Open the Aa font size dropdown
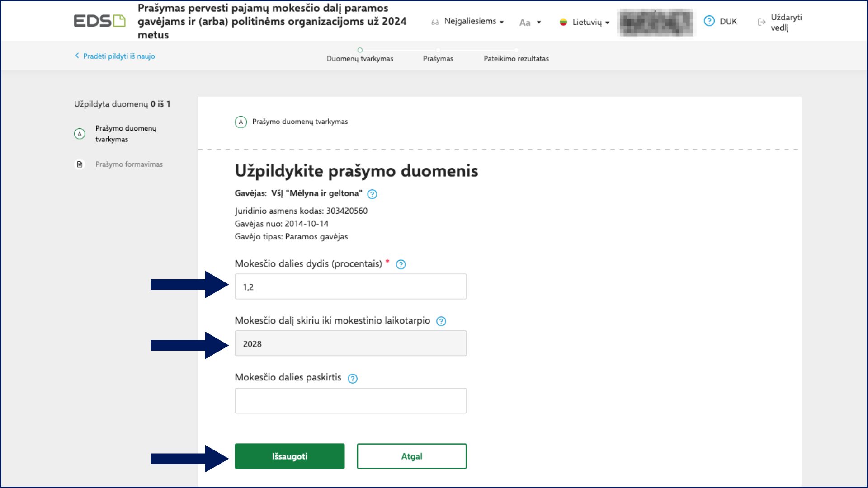This screenshot has height=488, width=868. pyautogui.click(x=530, y=23)
